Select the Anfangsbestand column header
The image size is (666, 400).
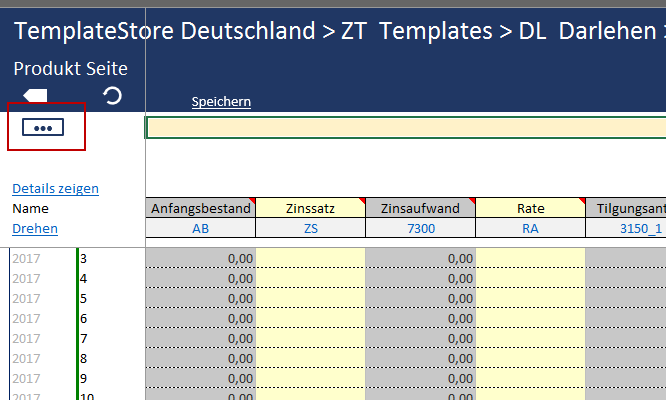200,208
